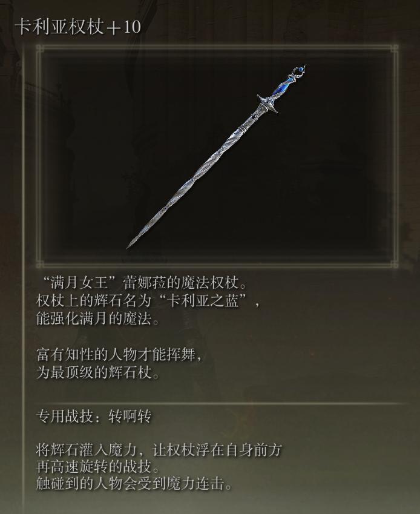Click the top-right corner ornament of image frame
Viewport: 420px width, 514px height.
[x=395, y=49]
